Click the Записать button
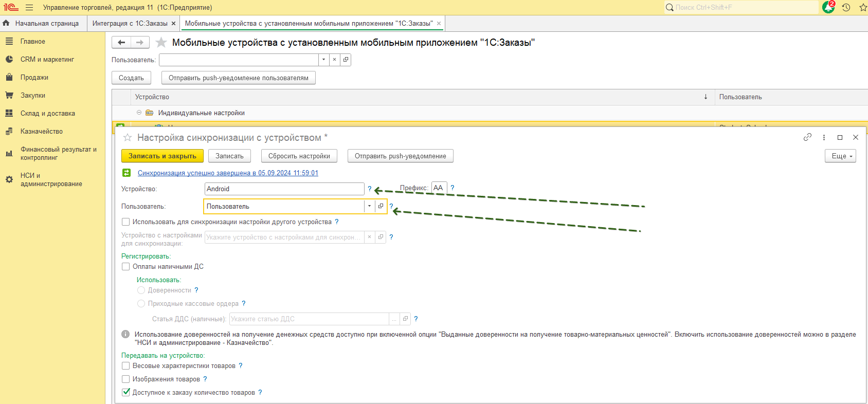The width and height of the screenshot is (868, 404). 229,156
